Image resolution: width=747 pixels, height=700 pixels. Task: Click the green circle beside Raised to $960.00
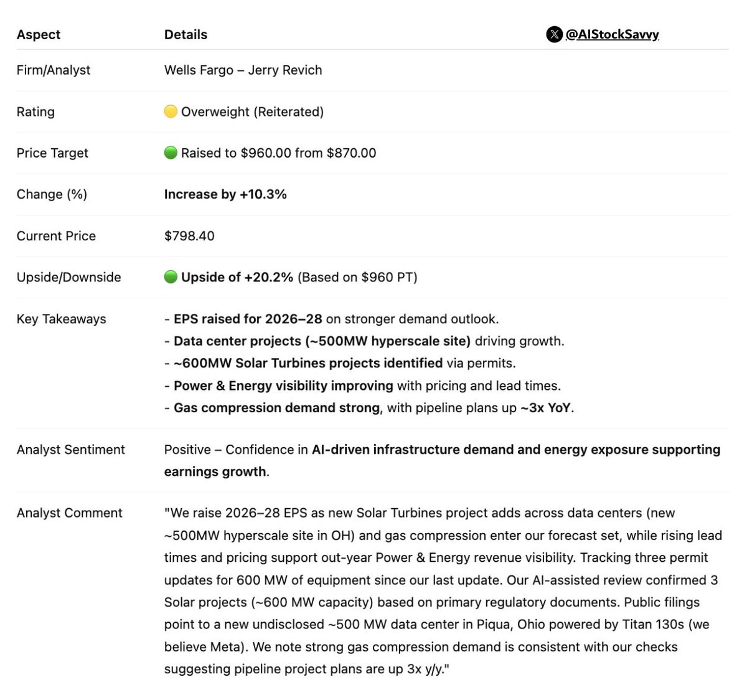click(171, 153)
